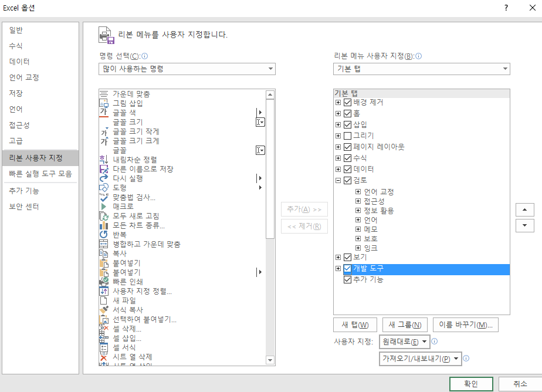Click the command list scrollbar down arrow

point(270,360)
